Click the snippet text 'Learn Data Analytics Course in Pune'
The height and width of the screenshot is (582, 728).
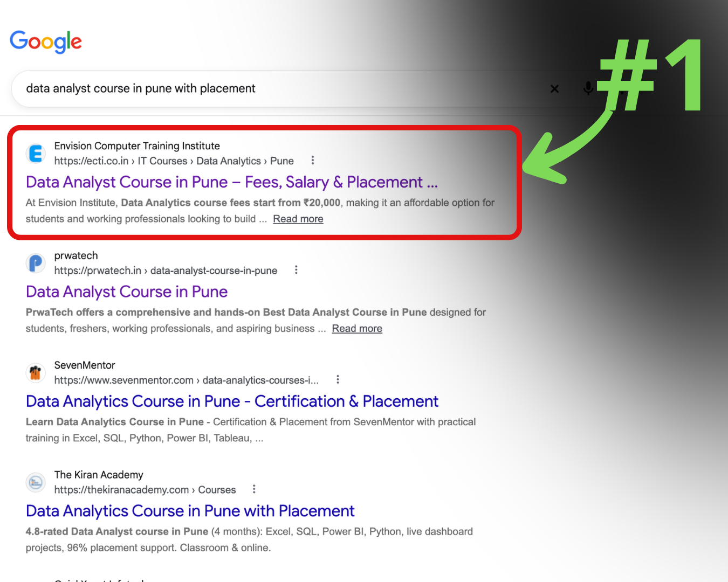(115, 422)
